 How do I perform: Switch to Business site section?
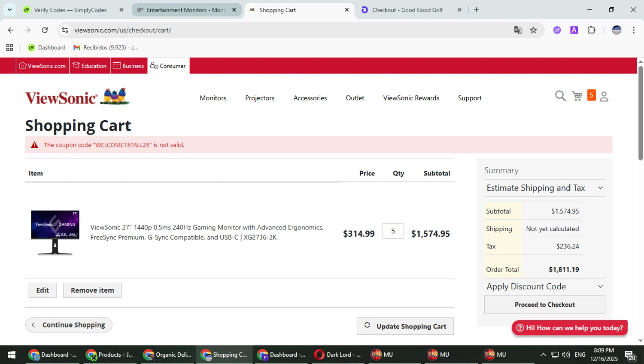point(129,66)
